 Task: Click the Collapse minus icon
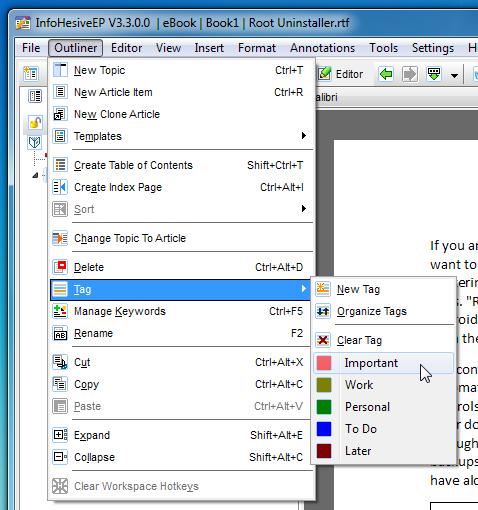60,457
